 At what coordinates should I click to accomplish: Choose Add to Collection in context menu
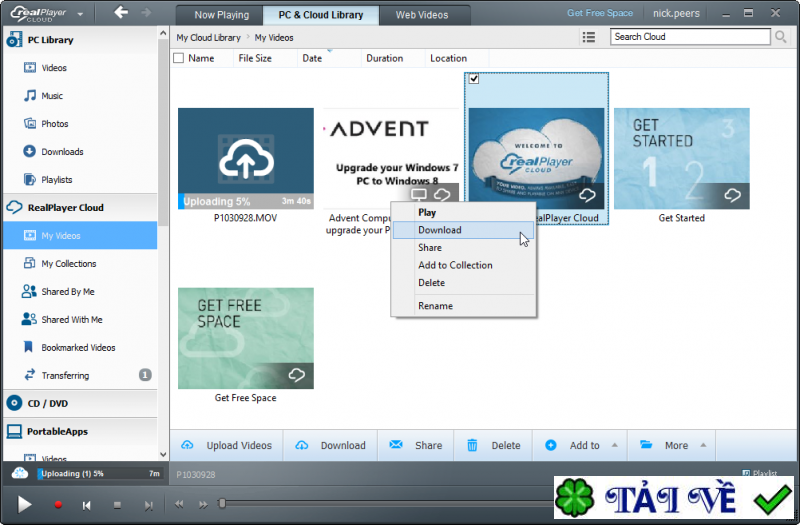(x=463, y=265)
